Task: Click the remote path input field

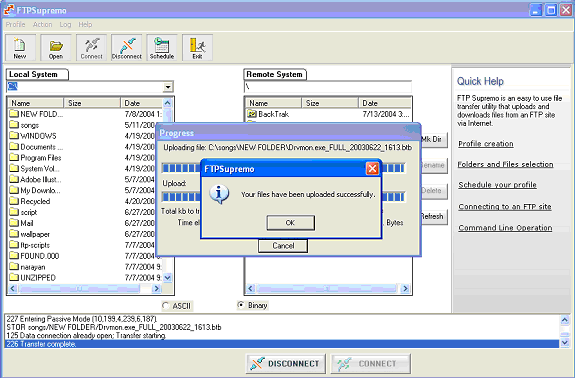Action: click(x=327, y=87)
